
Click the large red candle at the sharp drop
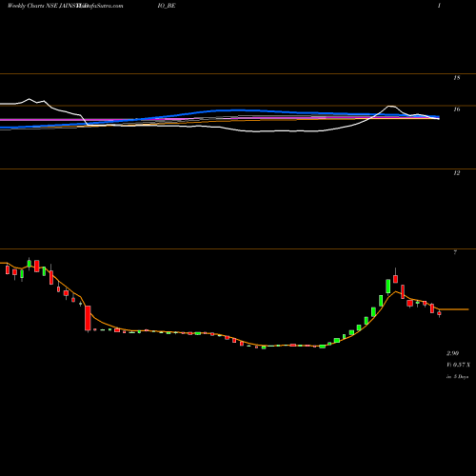[x=88, y=318]
